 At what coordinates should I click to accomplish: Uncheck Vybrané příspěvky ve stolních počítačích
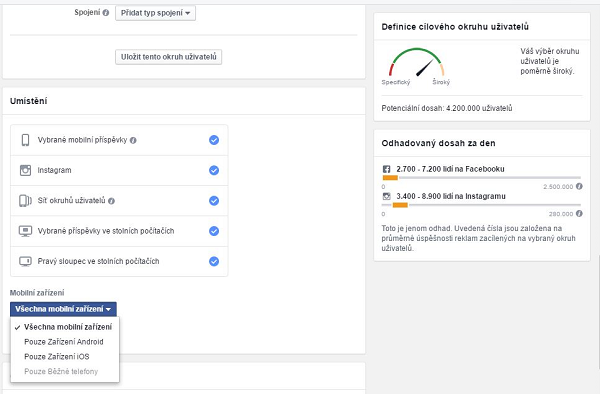(214, 231)
